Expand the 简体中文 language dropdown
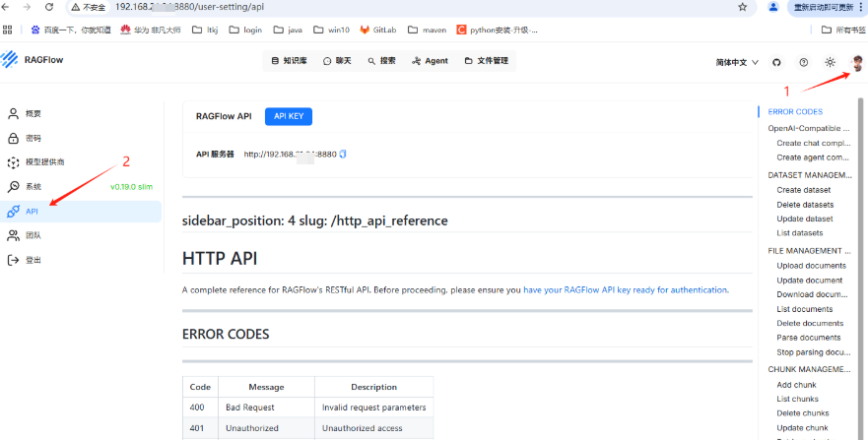This screenshot has height=440, width=868. point(736,62)
